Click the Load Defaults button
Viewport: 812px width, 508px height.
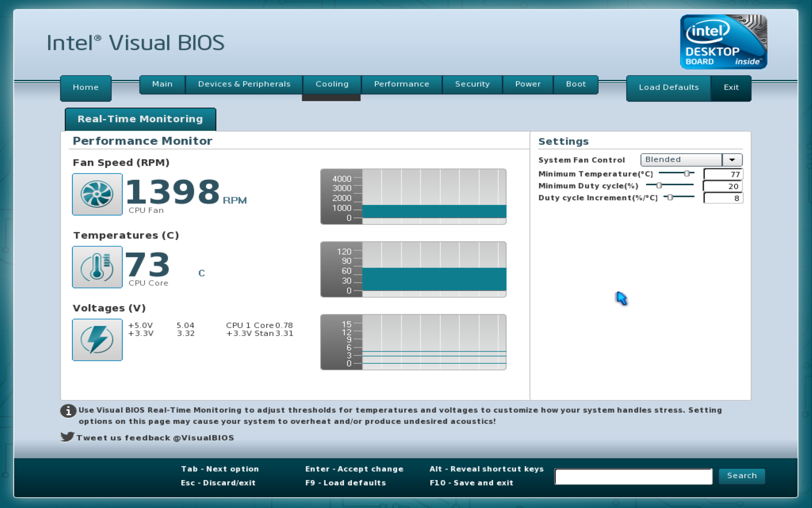pyautogui.click(x=669, y=88)
